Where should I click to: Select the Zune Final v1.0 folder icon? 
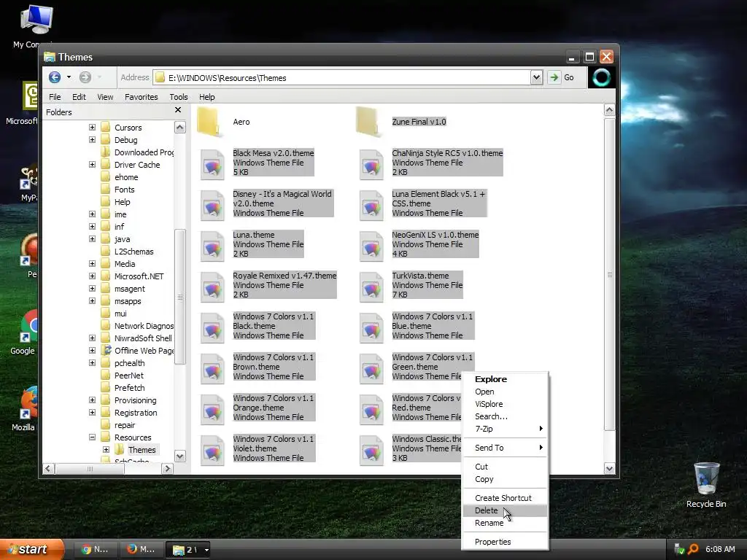368,122
